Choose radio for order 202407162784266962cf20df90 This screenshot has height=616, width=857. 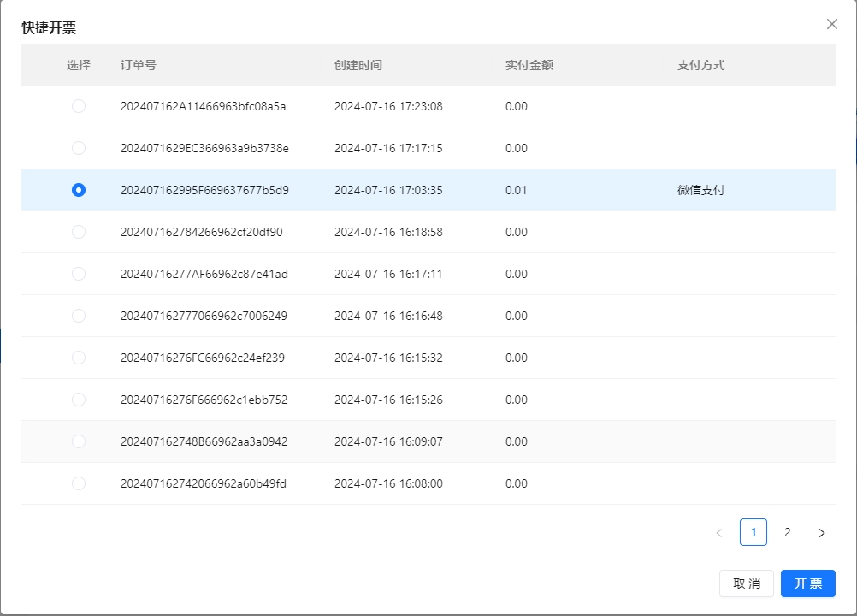click(x=79, y=232)
